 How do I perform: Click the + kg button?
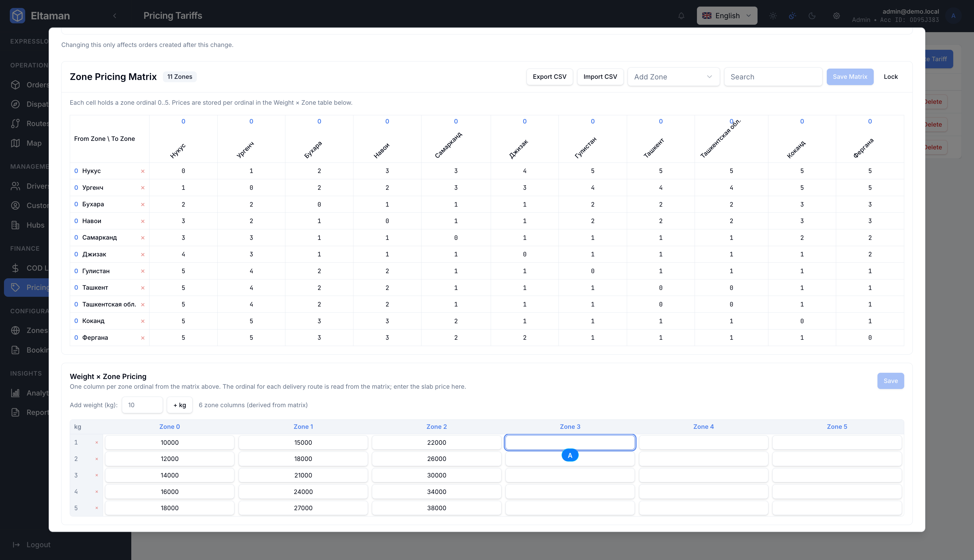[180, 405]
